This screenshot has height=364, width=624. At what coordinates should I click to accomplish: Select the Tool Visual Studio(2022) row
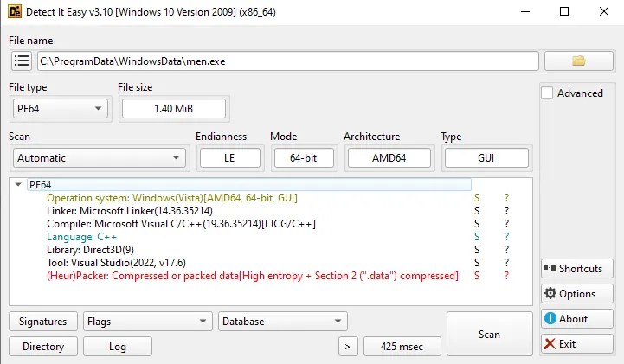pyautogui.click(x=116, y=263)
